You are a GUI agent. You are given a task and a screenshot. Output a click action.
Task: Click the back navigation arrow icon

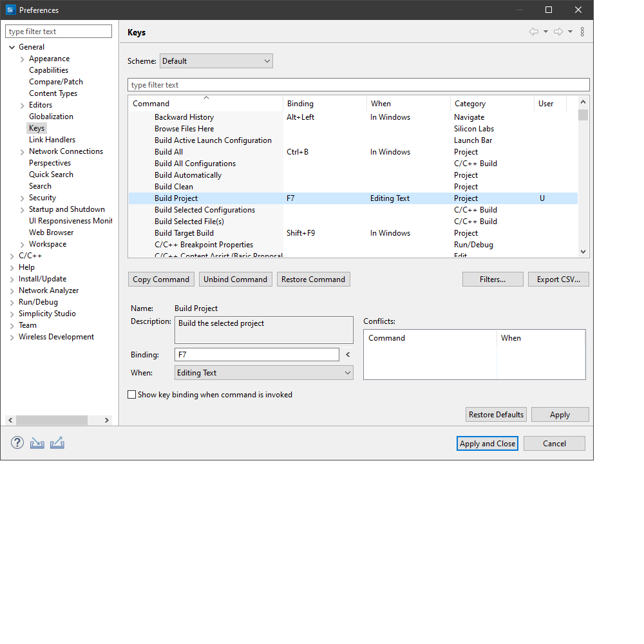tap(533, 32)
